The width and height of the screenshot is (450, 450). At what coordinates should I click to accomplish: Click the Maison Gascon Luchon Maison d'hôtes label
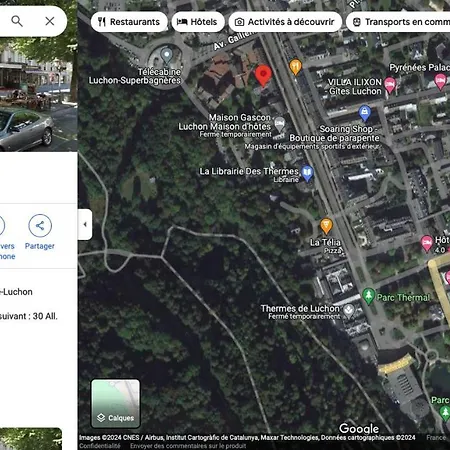point(225,122)
